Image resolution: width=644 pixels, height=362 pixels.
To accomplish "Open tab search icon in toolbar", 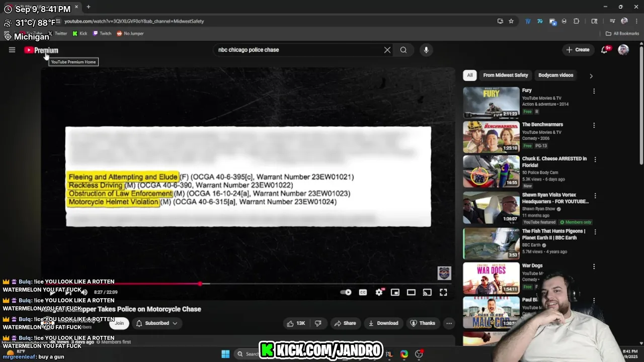I will [594, 21].
